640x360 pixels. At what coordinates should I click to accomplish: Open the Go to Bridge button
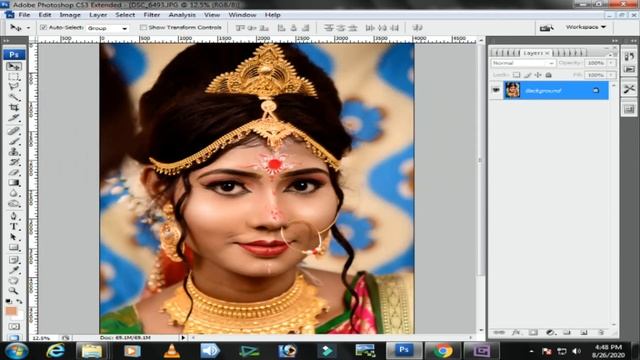click(547, 28)
